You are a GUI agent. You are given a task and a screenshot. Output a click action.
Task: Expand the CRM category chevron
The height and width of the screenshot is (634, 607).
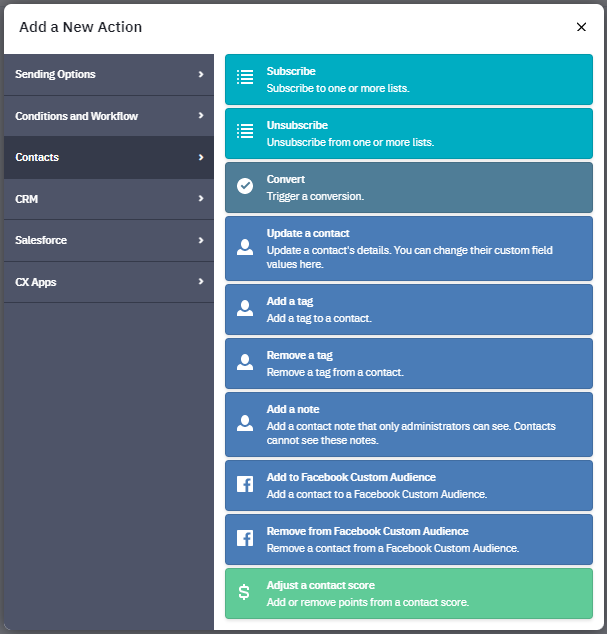(x=201, y=199)
